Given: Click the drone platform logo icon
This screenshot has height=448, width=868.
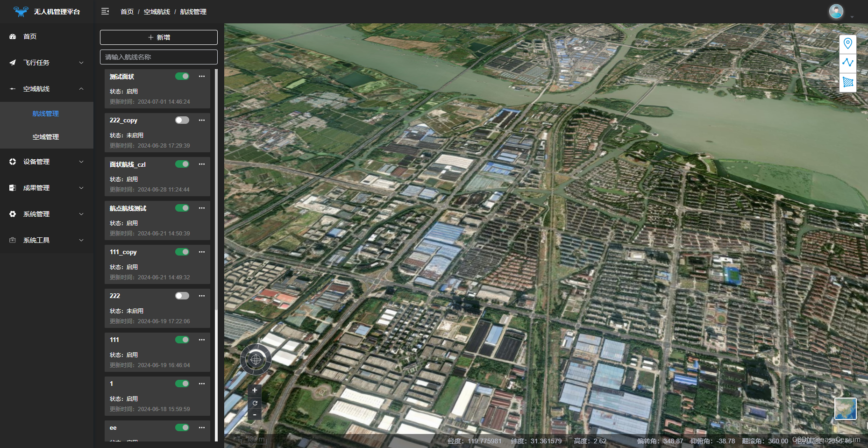Looking at the screenshot, I should 21,11.
